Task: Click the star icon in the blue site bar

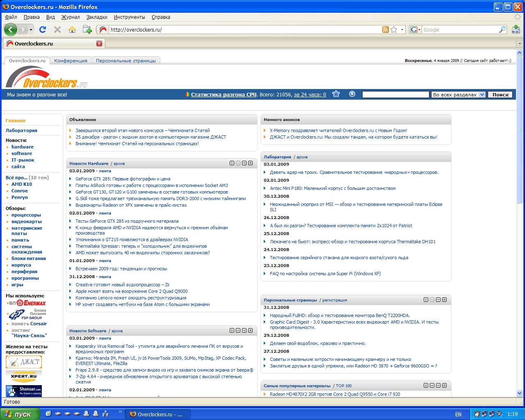Action: 336,94
